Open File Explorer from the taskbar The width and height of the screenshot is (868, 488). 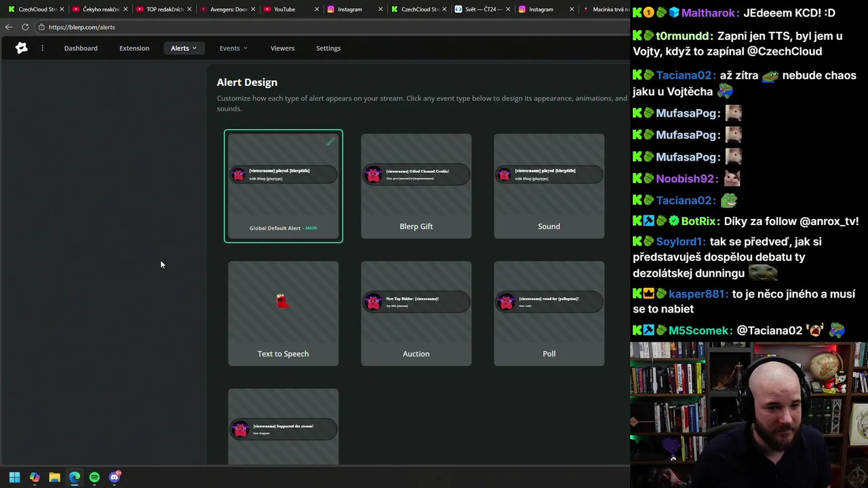(x=54, y=477)
